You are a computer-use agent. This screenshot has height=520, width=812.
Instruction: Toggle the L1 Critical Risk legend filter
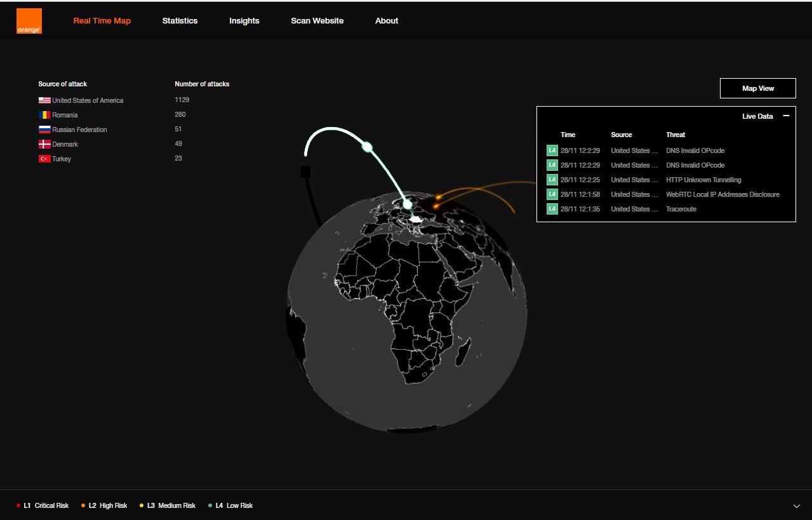[43, 505]
